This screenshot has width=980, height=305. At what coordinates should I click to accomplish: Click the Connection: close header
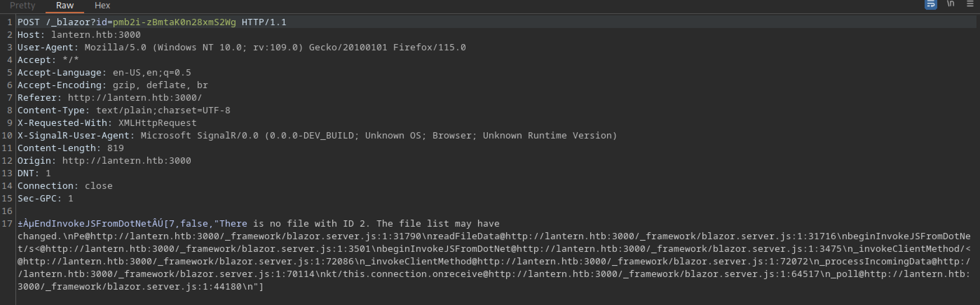65,186
